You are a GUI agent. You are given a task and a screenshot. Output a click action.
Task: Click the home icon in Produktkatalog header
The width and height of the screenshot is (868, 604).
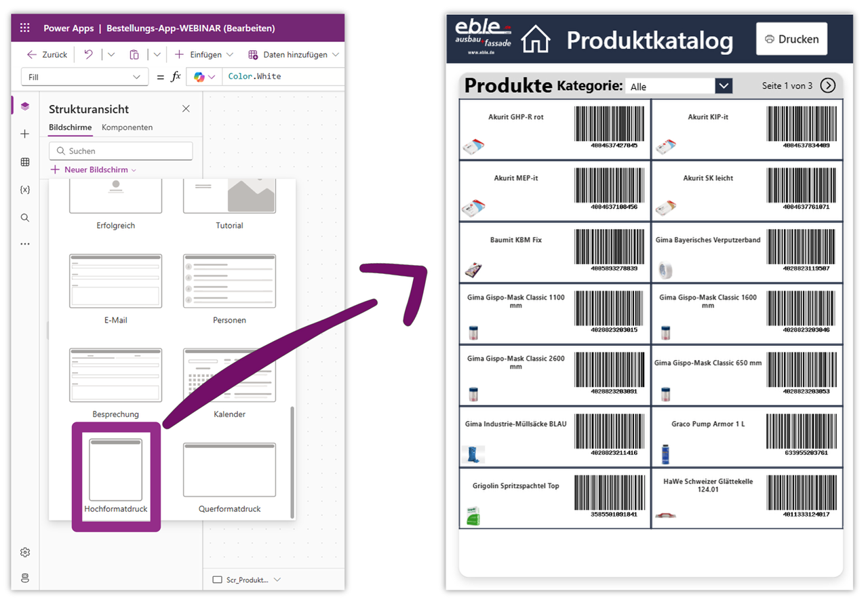click(536, 39)
